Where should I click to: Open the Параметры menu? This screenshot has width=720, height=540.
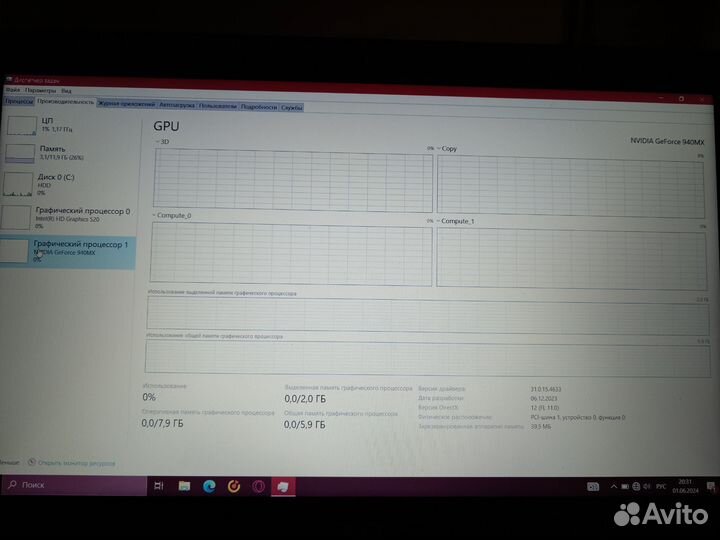coord(40,90)
